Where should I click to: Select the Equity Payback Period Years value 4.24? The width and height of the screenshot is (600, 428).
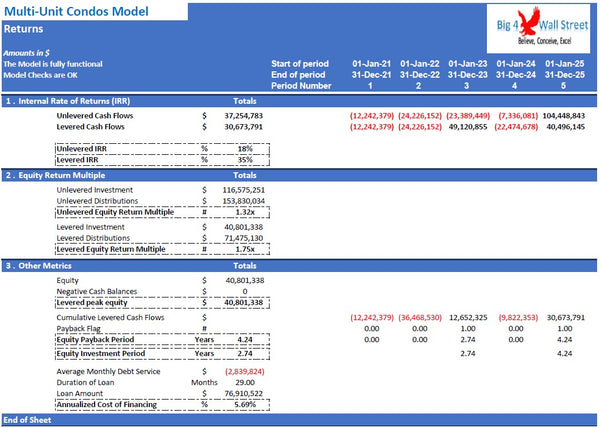pyautogui.click(x=245, y=341)
